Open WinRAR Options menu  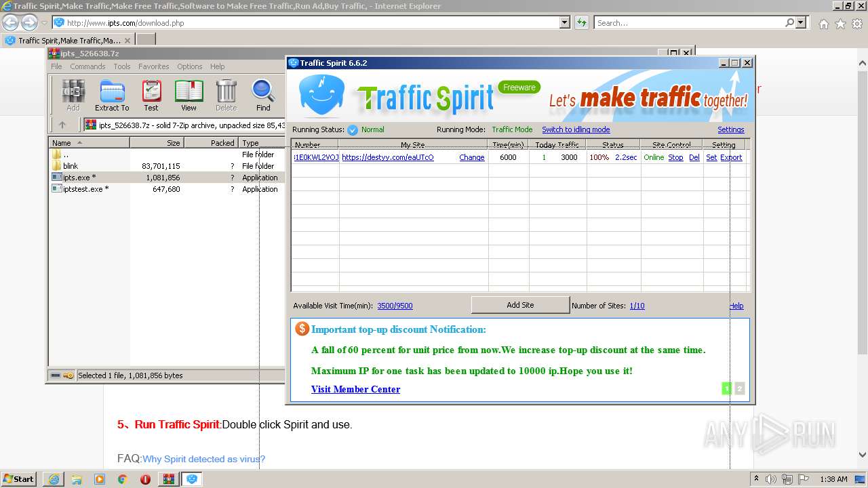190,66
